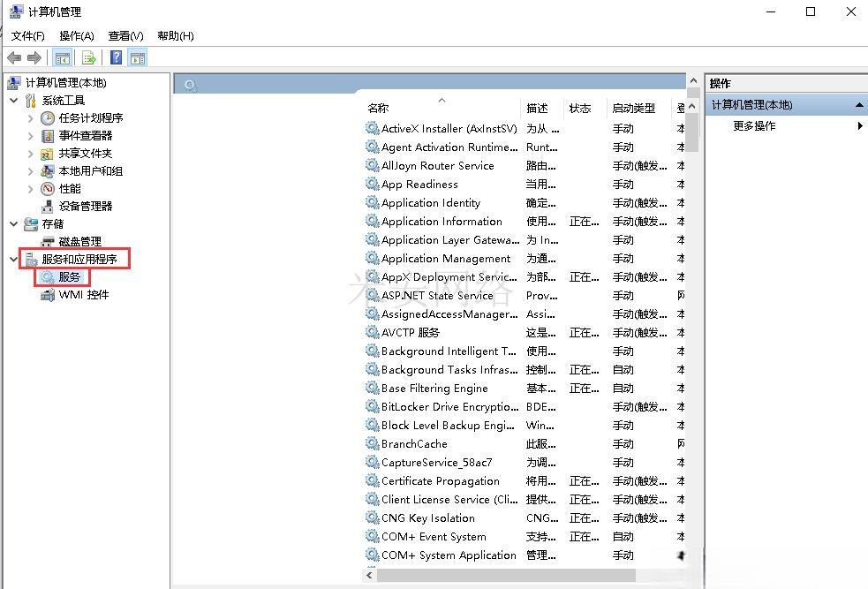Select 本地用户和组 in the tree
The height and width of the screenshot is (589, 868).
91,171
